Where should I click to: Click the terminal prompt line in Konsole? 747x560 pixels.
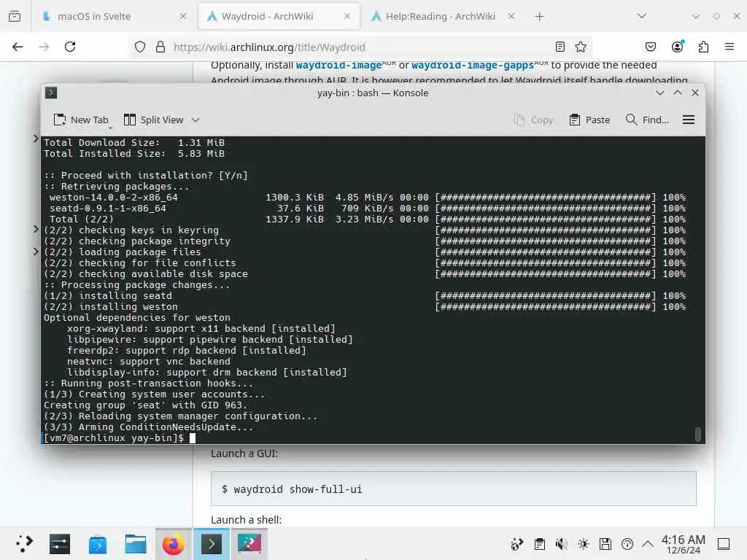[x=120, y=437]
